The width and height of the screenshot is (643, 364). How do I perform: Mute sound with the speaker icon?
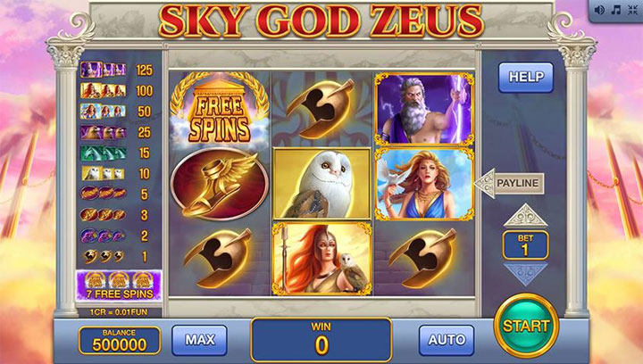point(599,10)
